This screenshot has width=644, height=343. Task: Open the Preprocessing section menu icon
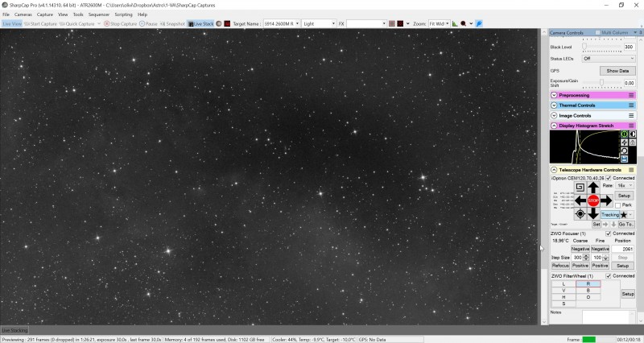(x=631, y=95)
